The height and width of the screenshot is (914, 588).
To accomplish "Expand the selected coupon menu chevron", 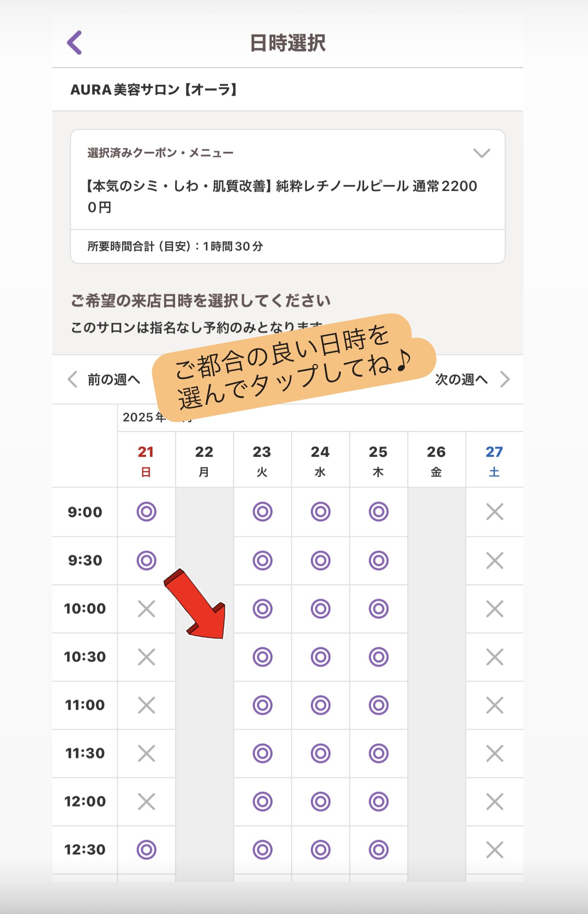I will pos(481,153).
